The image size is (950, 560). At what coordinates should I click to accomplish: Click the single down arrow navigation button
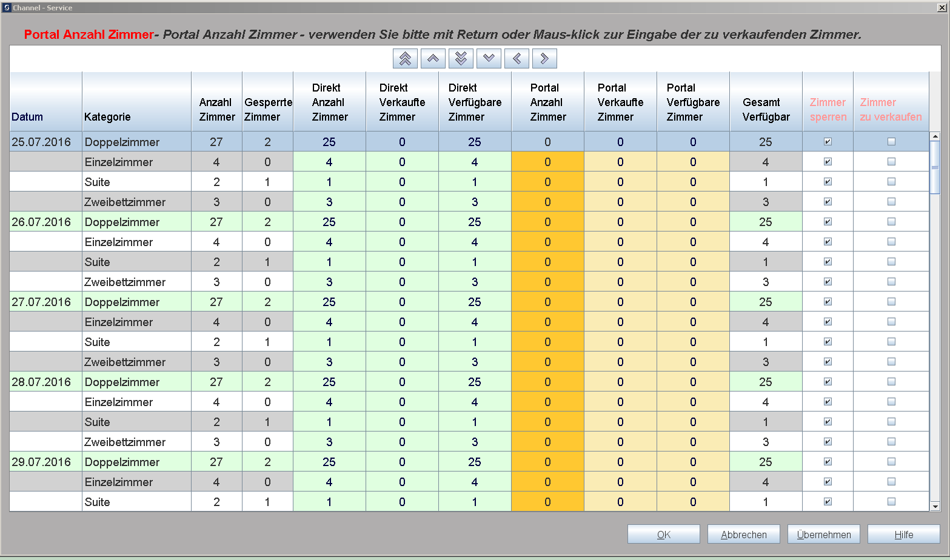tap(489, 59)
